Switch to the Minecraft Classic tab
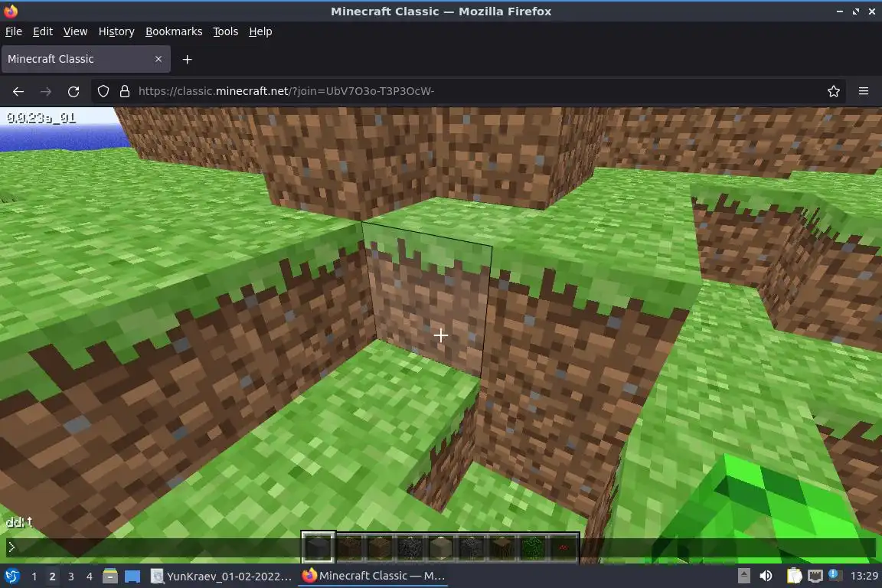882x588 pixels. (86, 59)
